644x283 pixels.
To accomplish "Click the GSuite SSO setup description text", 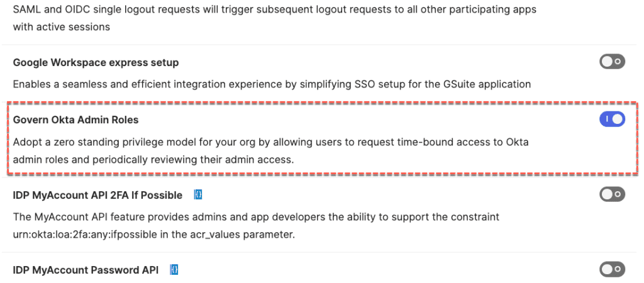I will point(272,84).
